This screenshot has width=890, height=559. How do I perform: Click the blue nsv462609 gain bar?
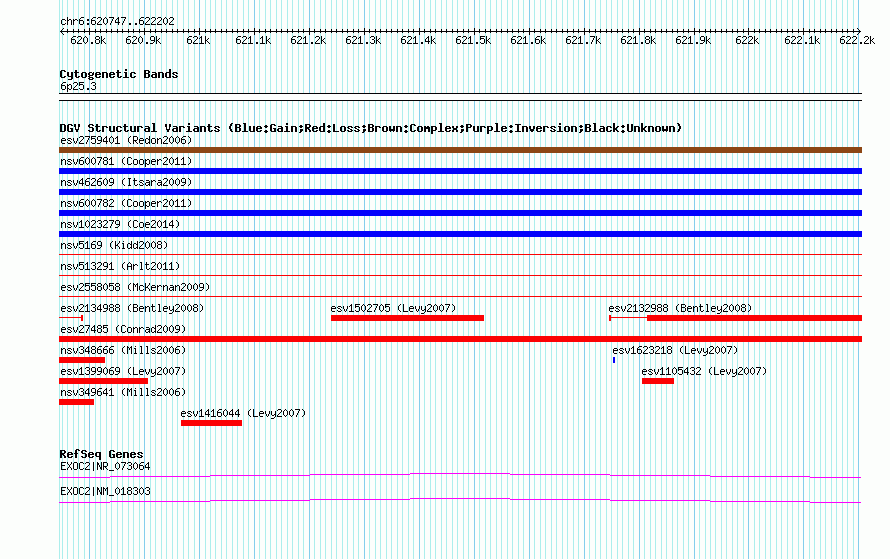[x=460, y=192]
